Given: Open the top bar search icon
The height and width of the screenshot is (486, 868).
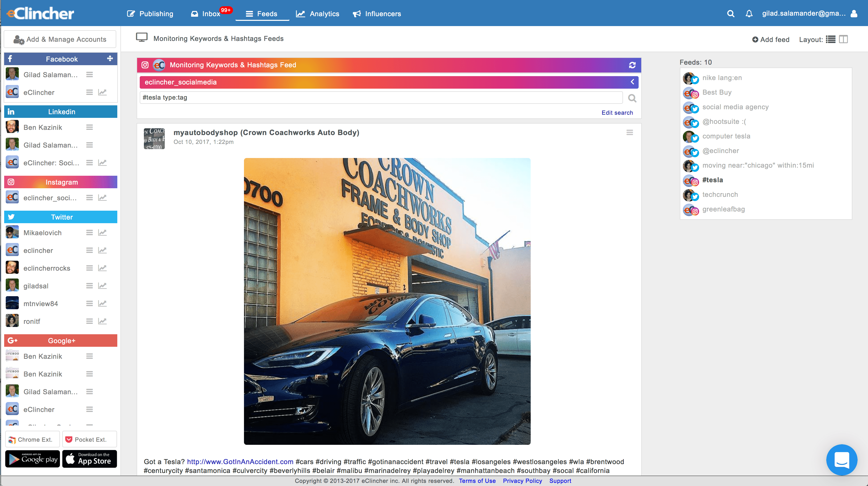Looking at the screenshot, I should (731, 14).
